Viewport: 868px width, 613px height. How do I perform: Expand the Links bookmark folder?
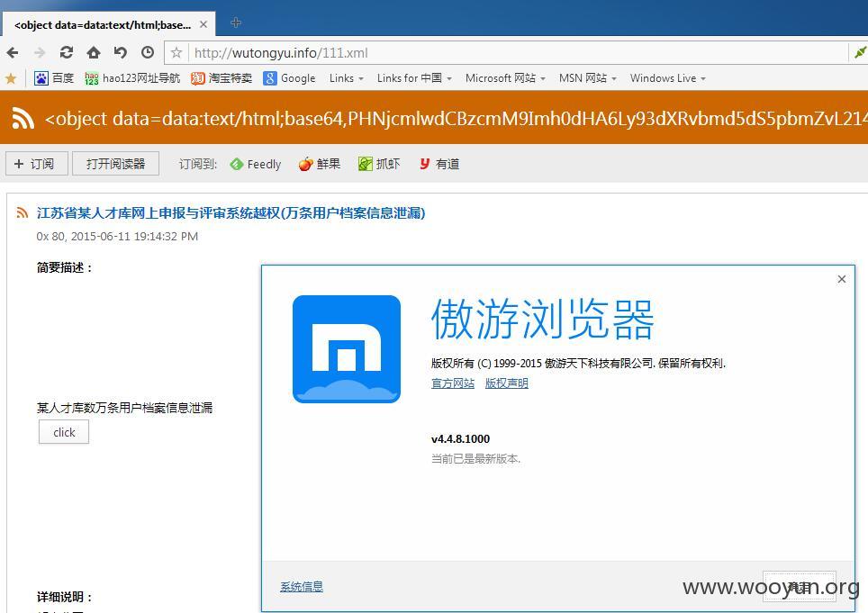pos(347,78)
